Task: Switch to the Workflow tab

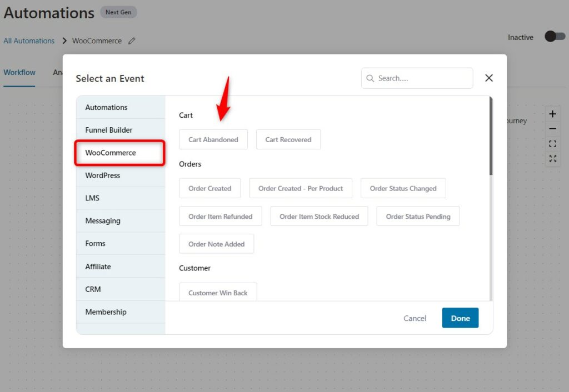Action: tap(19, 72)
